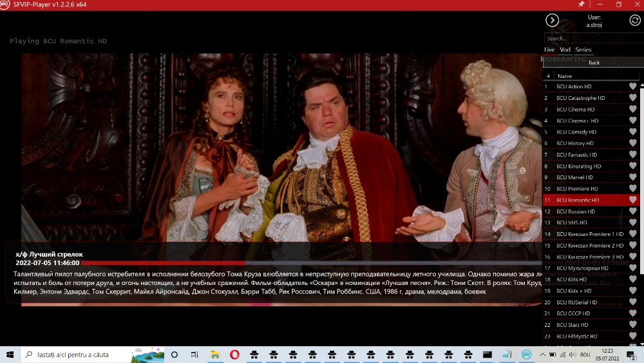
Task: Open Task View from the taskbar
Action: pyautogui.click(x=194, y=355)
